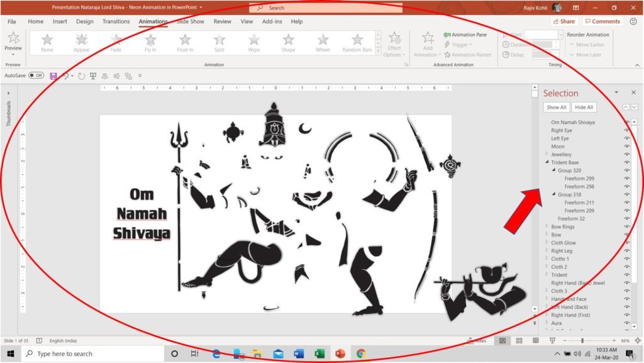The height and width of the screenshot is (363, 644).
Task: Open Word from the taskbar
Action: (x=299, y=354)
